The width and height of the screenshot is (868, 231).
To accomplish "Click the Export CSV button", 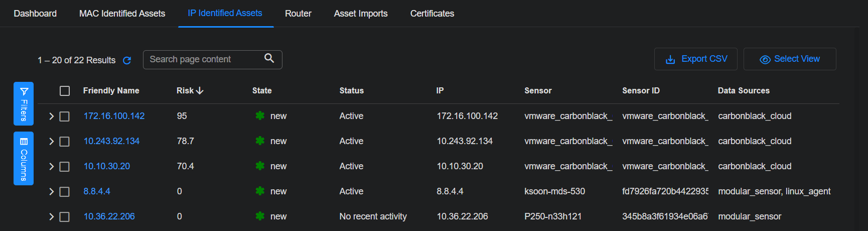I will pos(695,59).
